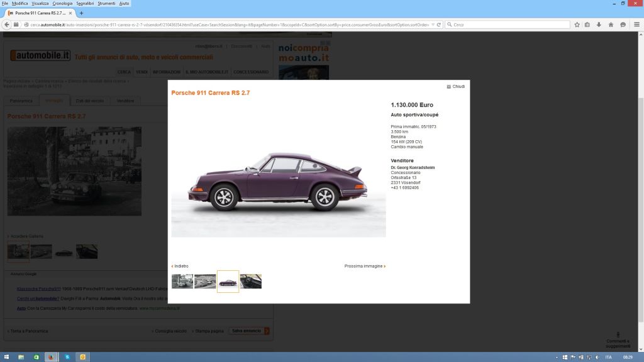The image size is (644, 362).
Task: Bookmark this page with the star icon
Action: click(x=577, y=25)
